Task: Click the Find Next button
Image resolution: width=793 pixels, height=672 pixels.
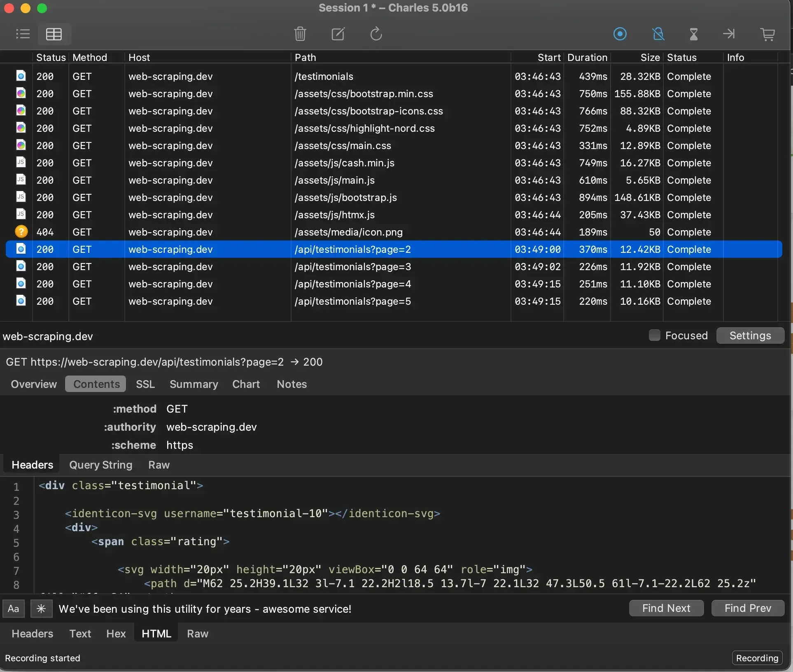Action: [666, 608]
